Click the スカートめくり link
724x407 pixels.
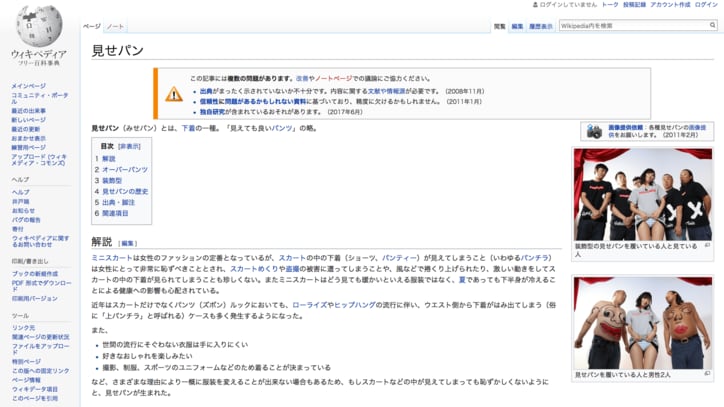tap(254, 269)
